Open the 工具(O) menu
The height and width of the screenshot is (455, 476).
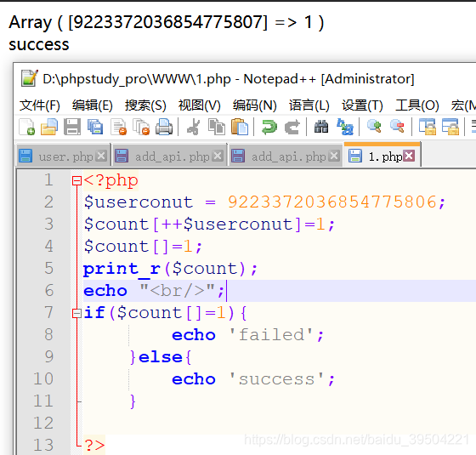tap(417, 105)
